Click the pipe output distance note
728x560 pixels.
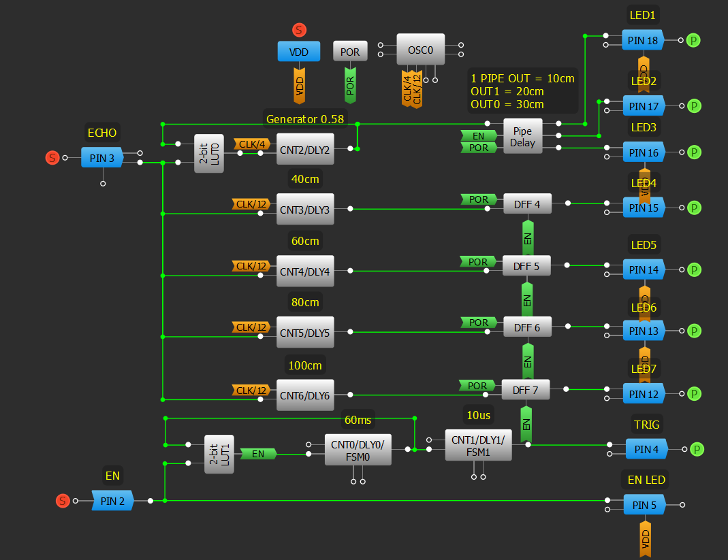(522, 91)
